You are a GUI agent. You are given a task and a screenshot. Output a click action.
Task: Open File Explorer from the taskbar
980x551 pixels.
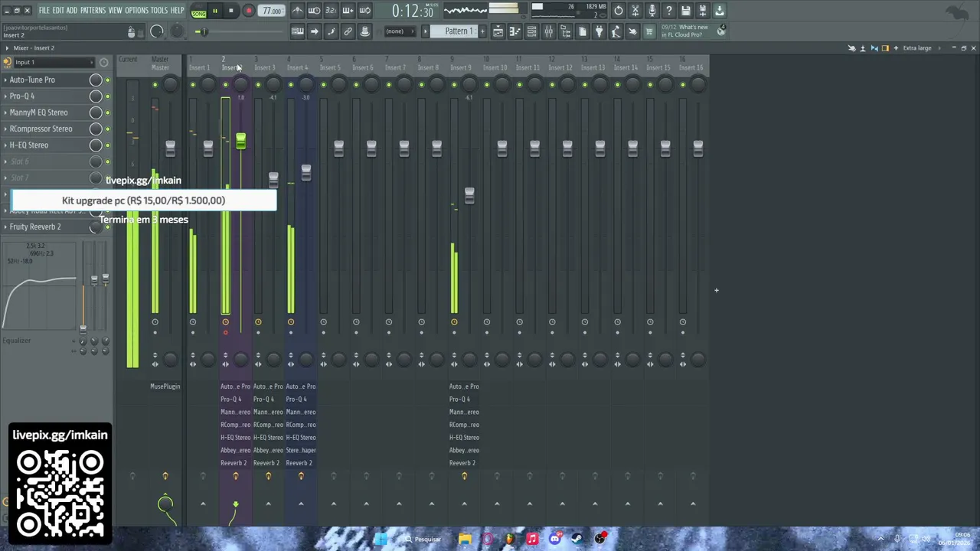(465, 539)
